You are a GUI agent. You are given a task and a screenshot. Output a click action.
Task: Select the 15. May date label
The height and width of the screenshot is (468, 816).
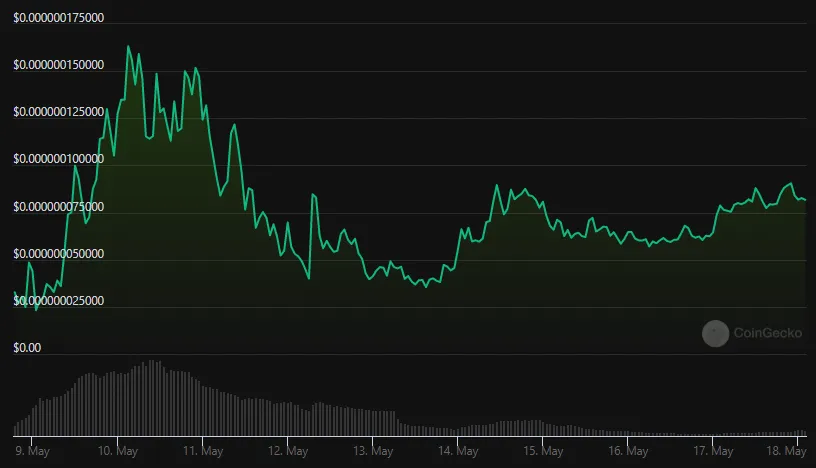tap(543, 451)
